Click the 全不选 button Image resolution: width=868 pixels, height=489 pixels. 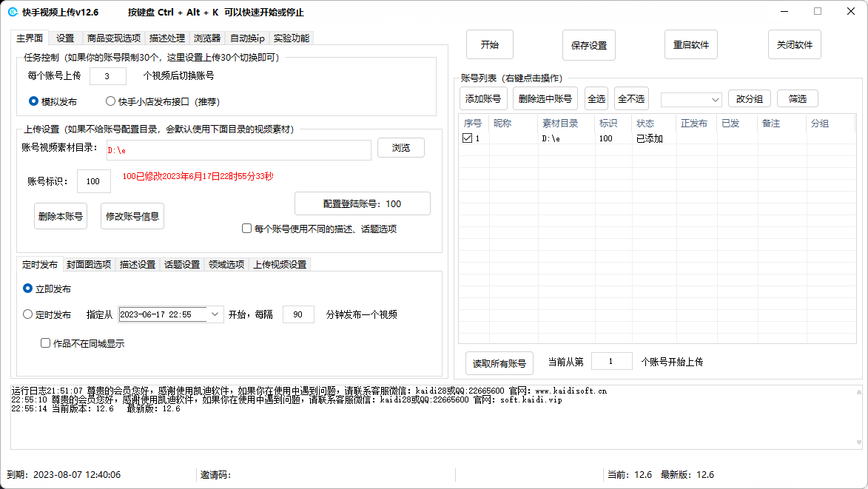point(631,98)
